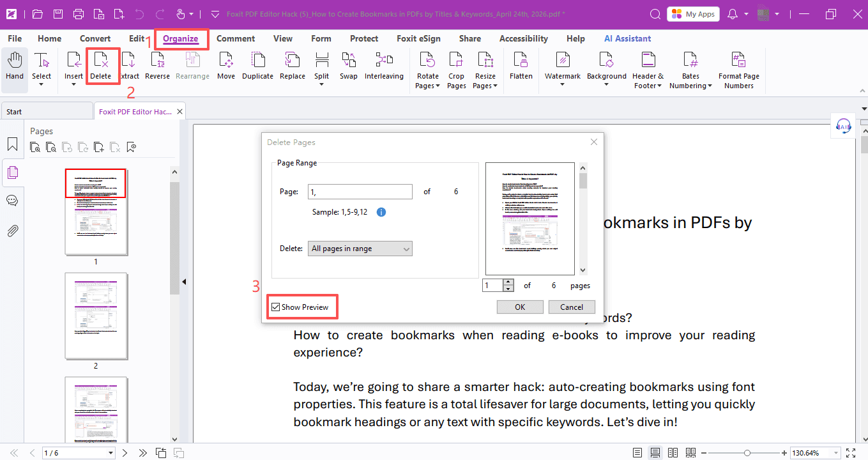Click the Move pages tool

(x=226, y=66)
